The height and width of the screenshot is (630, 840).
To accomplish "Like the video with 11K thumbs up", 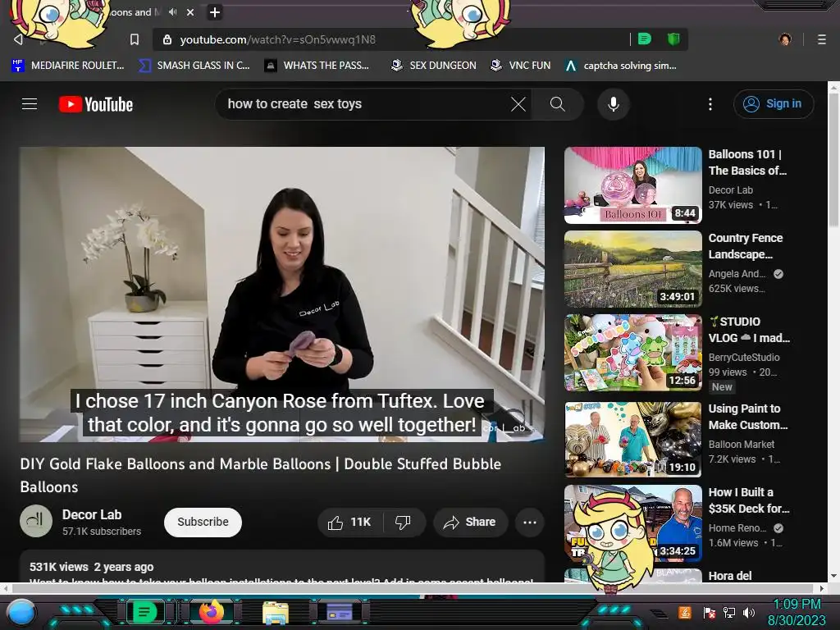I will click(x=349, y=522).
